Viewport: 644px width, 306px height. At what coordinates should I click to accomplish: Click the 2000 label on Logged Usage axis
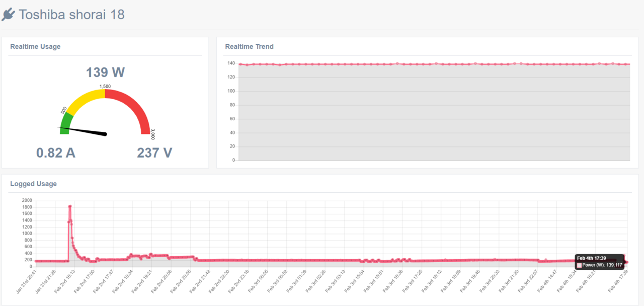[x=27, y=200]
